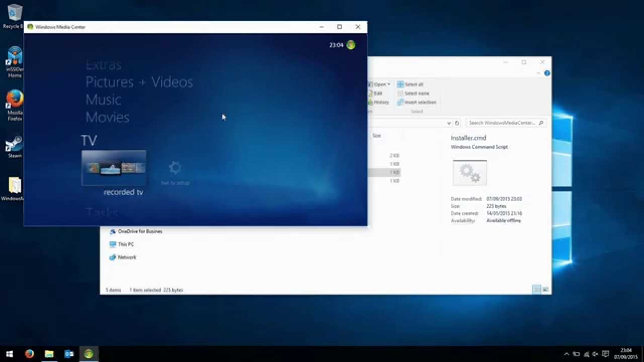Select Pictures + Videos in Media Center menu

coord(139,82)
